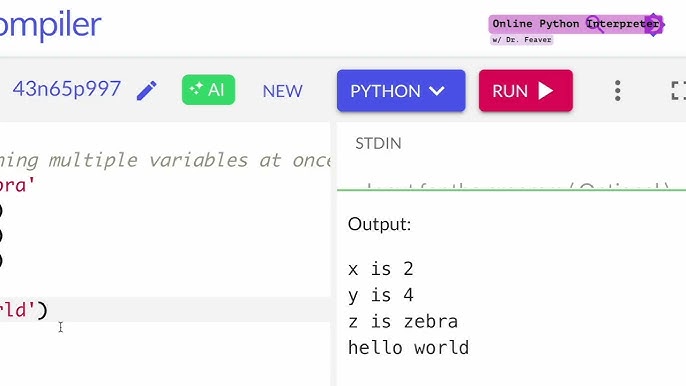Select the STDIN panel label
Image resolution: width=686 pixels, height=386 pixels.
point(378,144)
